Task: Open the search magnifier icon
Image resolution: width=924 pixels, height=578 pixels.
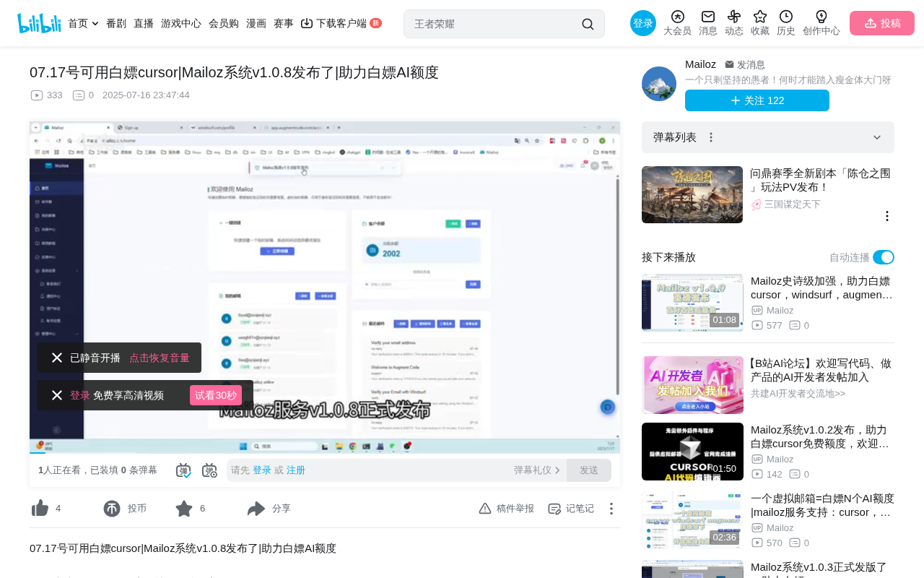Action: [588, 24]
